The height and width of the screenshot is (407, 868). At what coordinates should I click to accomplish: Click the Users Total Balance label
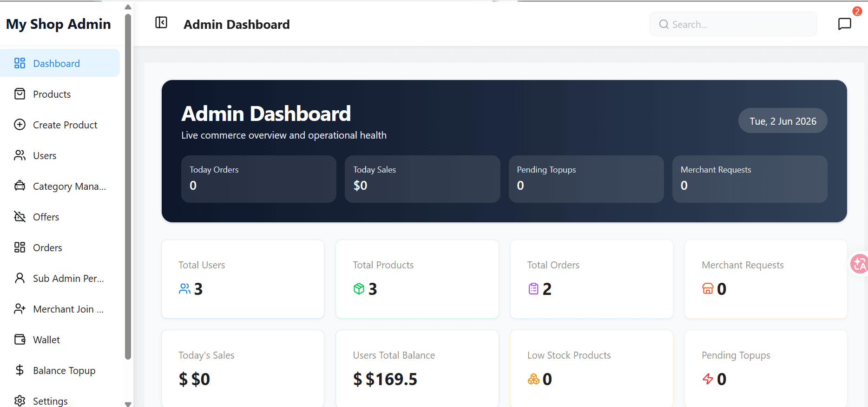pyautogui.click(x=394, y=355)
